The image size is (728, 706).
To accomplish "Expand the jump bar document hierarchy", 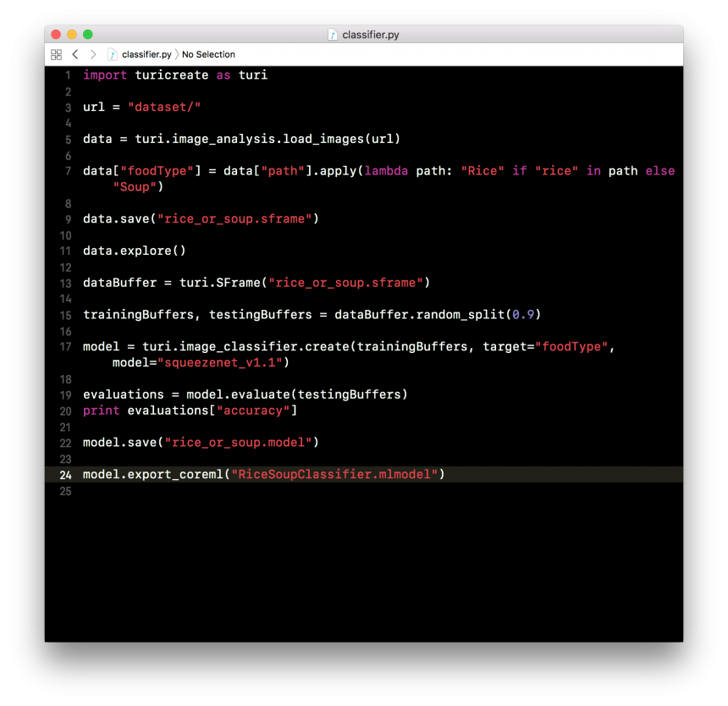I will click(56, 54).
